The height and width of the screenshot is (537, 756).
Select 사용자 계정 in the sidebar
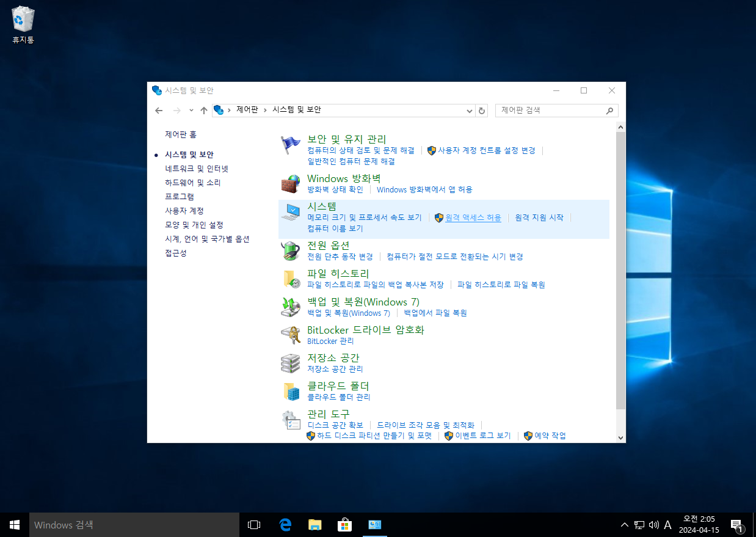tap(184, 211)
